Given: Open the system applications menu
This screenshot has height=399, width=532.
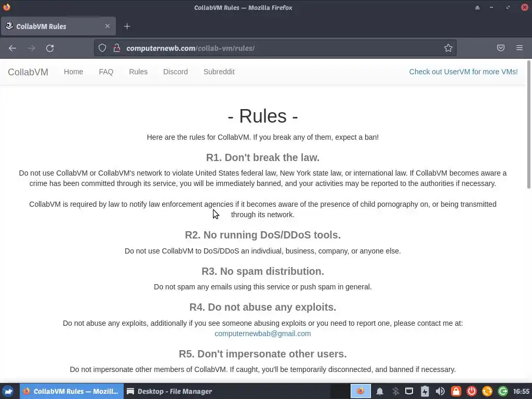Looking at the screenshot, I should coord(8,391).
